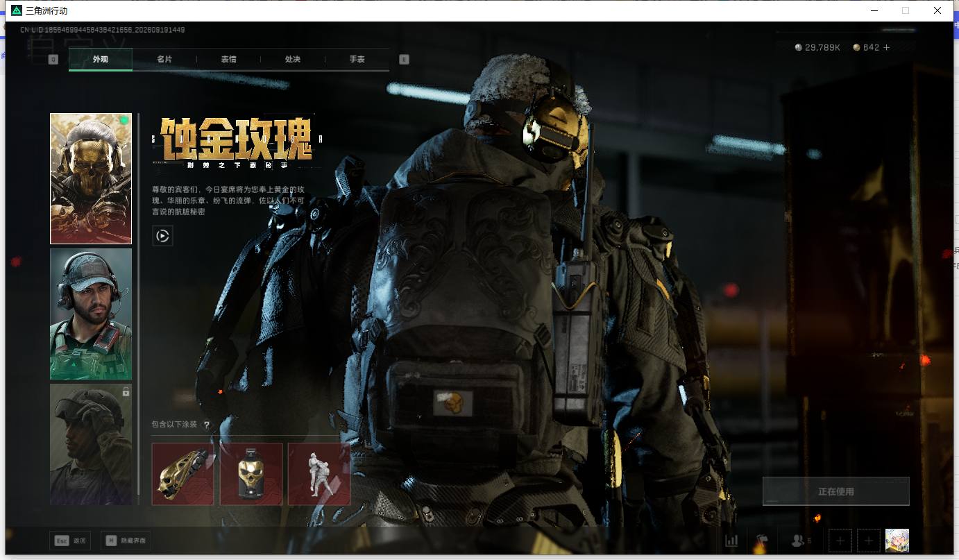The image size is (959, 560).
Task: View the white statue execution item
Action: 319,474
